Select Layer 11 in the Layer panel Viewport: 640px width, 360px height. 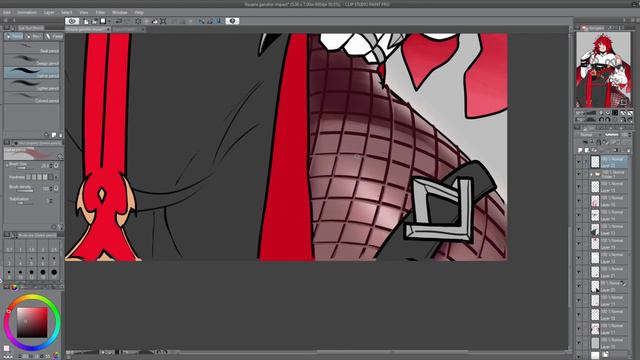pyautogui.click(x=610, y=300)
